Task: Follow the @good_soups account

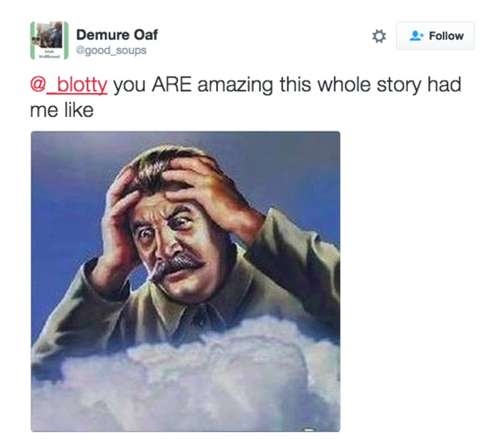Action: pyautogui.click(x=435, y=36)
